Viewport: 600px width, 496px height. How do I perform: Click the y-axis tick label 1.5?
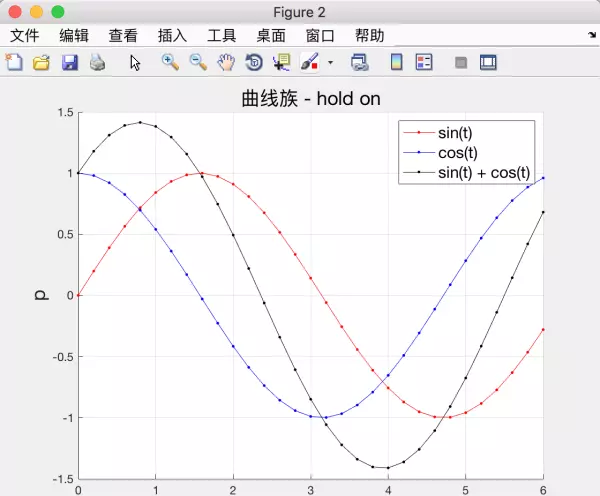(x=65, y=113)
